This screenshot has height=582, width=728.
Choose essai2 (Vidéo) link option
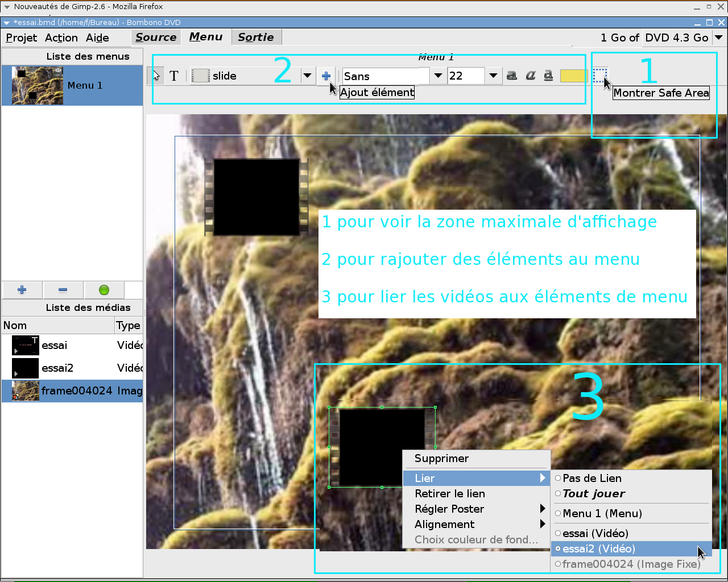coord(598,548)
